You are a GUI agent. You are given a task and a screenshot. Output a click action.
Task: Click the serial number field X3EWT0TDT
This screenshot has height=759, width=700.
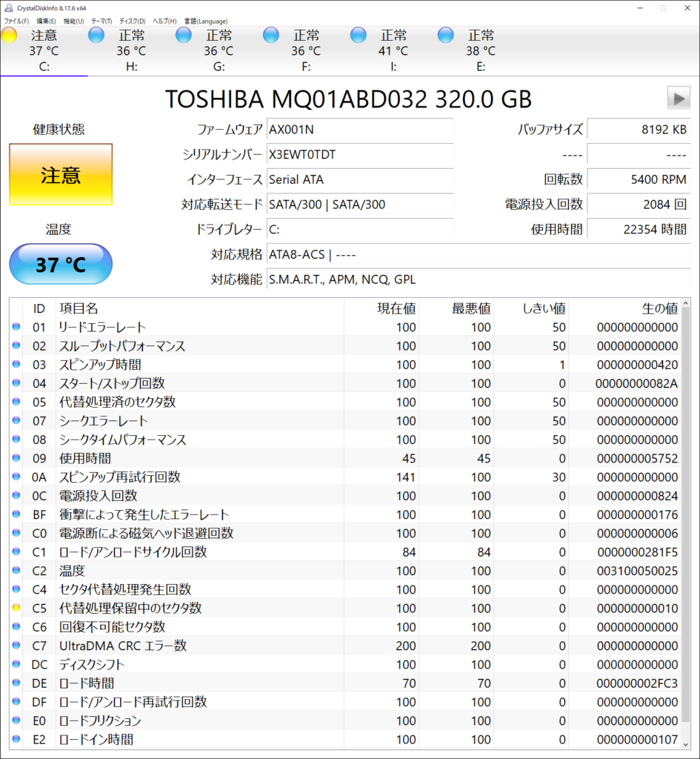pyautogui.click(x=360, y=155)
